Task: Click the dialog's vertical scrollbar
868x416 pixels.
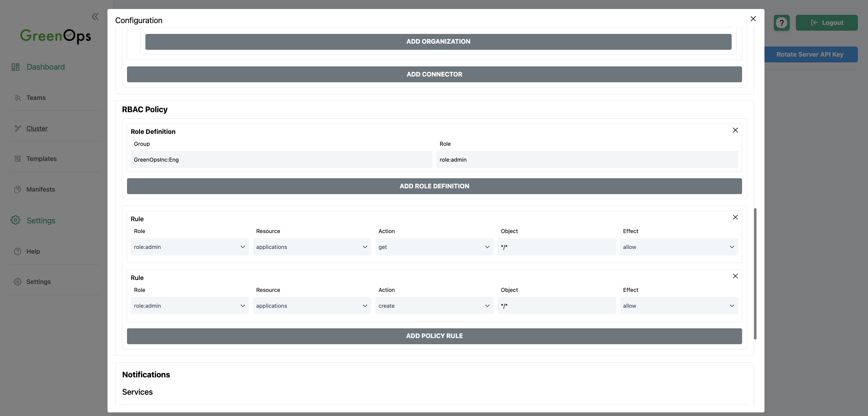Action: coord(755,273)
